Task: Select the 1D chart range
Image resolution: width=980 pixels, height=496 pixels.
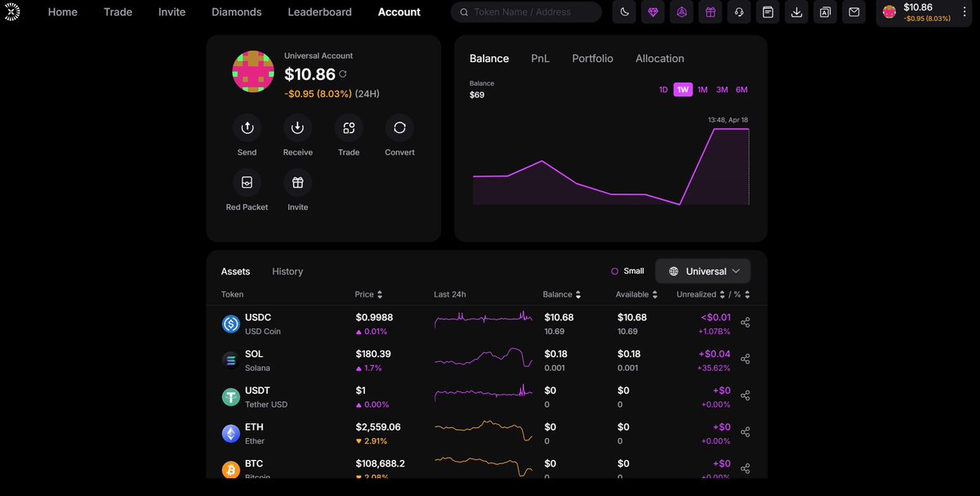Action: coord(663,90)
